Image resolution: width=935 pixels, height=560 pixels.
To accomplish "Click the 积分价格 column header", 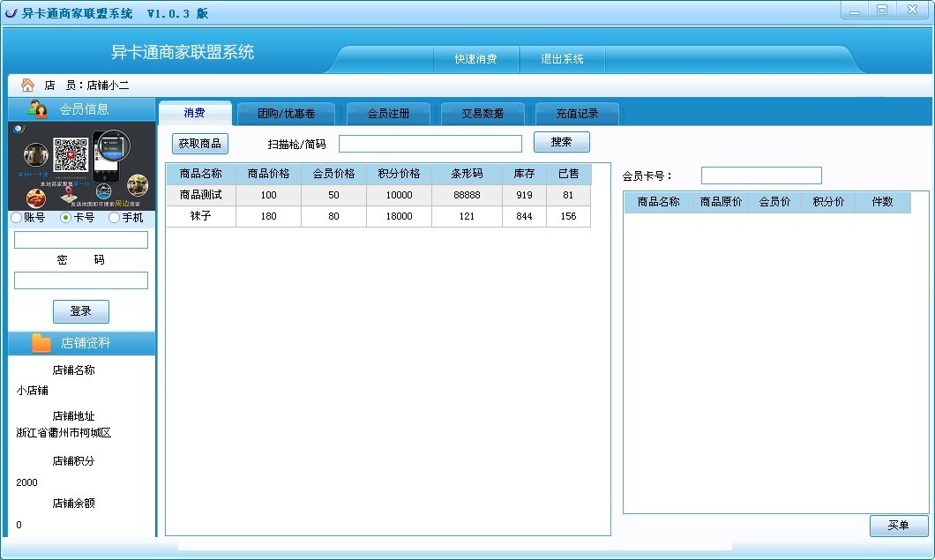I will click(x=399, y=174).
